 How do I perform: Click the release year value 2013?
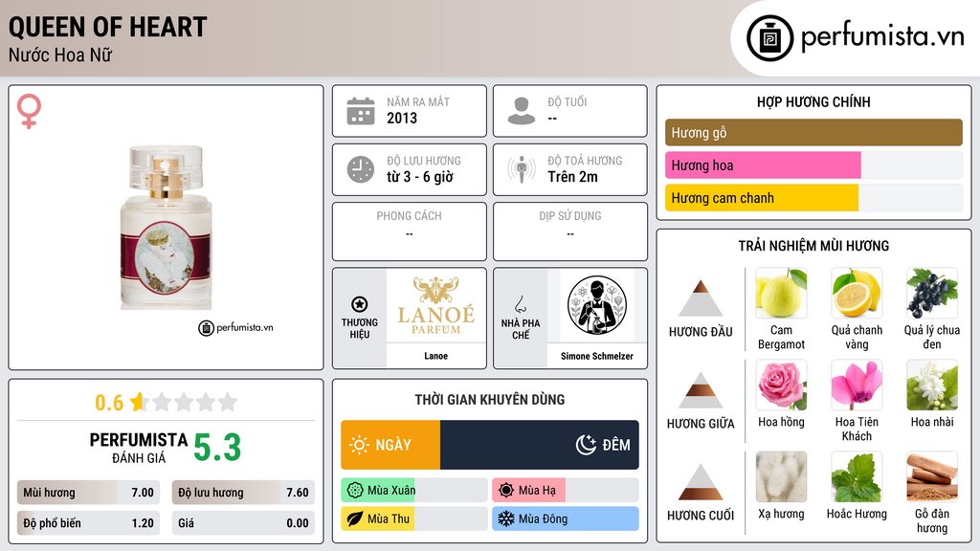[402, 118]
